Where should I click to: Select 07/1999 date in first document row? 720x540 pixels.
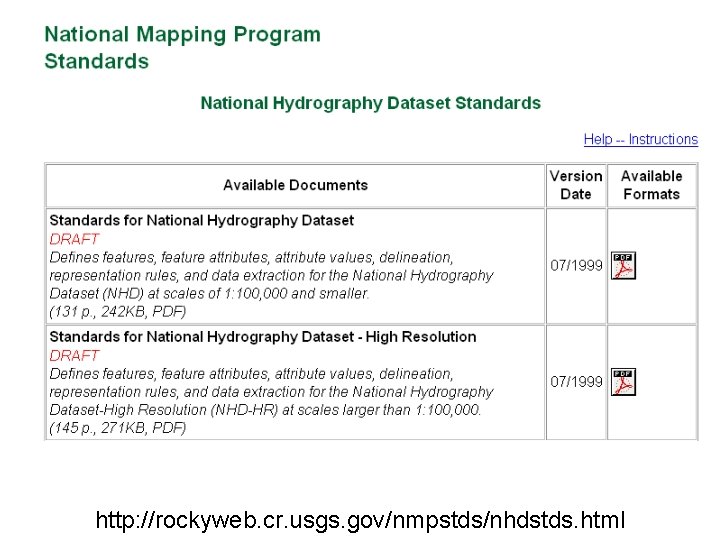pyautogui.click(x=576, y=265)
